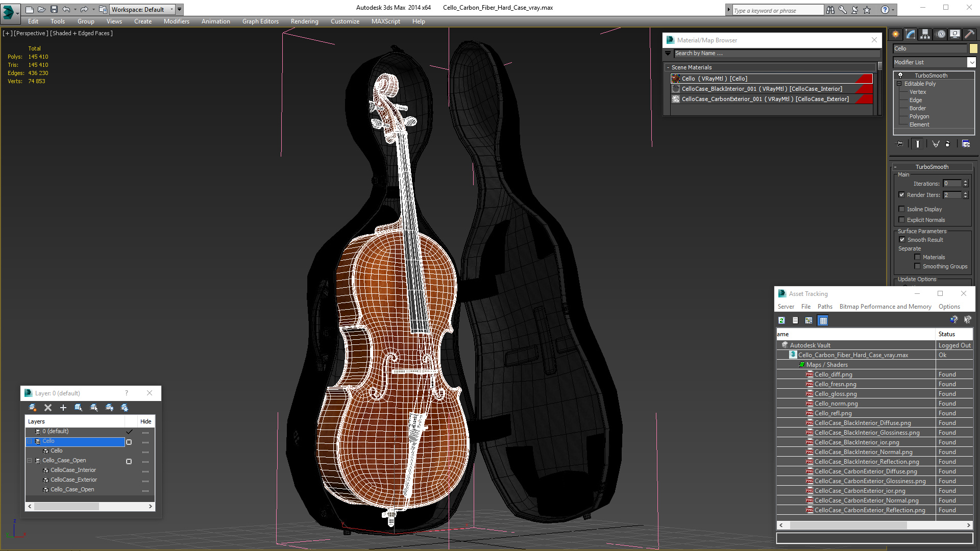Image resolution: width=980 pixels, height=551 pixels.
Task: Click Freeze All Layers snowflake icon
Action: pyautogui.click(x=125, y=408)
